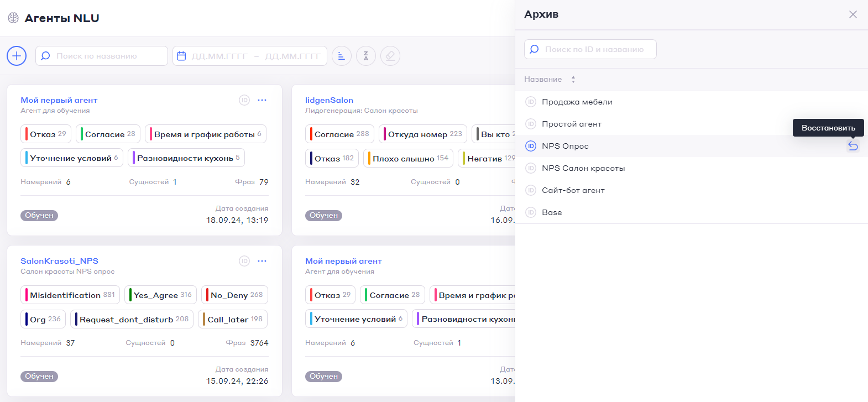Click the add new agent plus button
The width and height of the screenshot is (868, 402).
click(x=17, y=56)
